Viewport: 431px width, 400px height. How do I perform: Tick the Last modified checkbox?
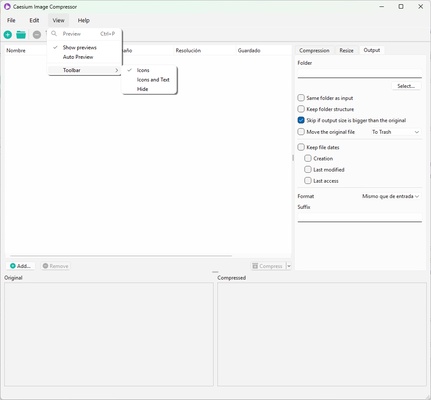308,170
